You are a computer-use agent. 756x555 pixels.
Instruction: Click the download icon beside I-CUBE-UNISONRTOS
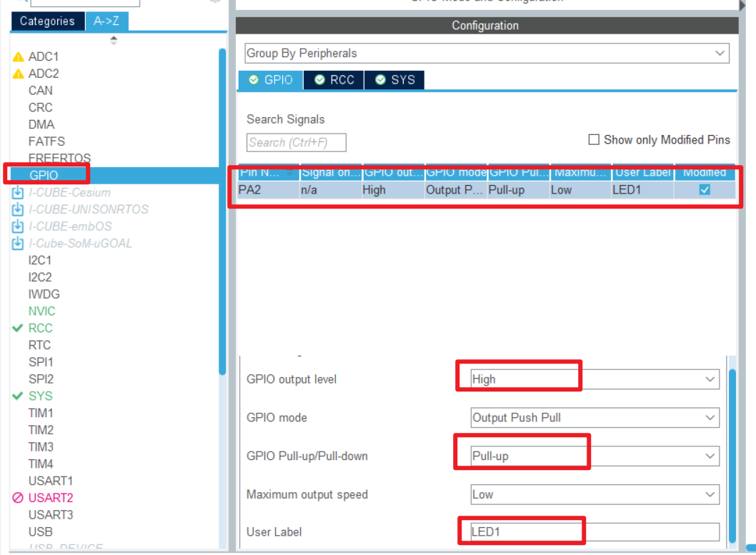(17, 209)
